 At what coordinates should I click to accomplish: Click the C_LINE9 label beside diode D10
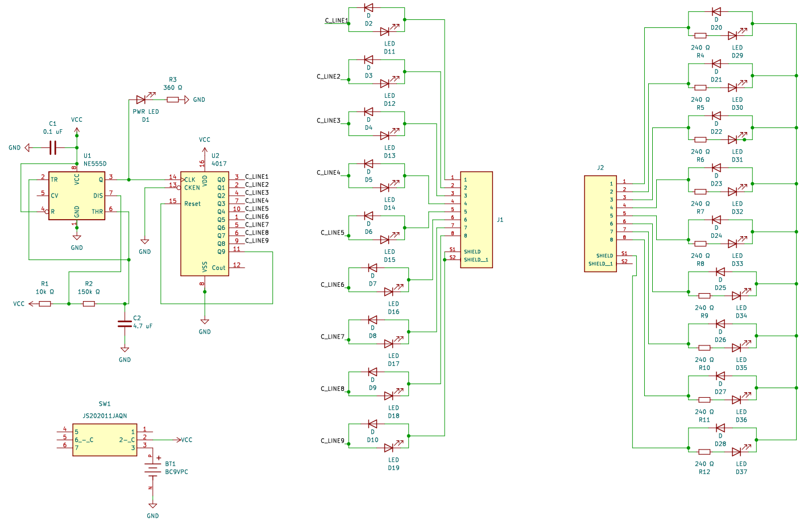(332, 441)
